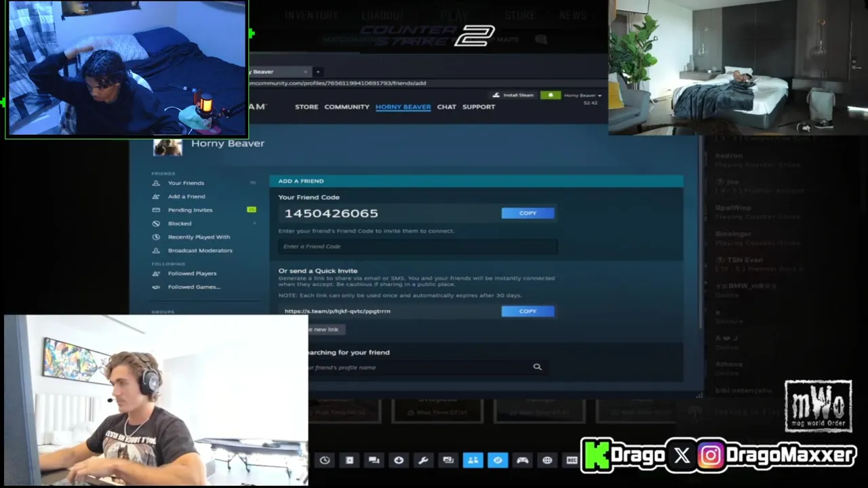The height and width of the screenshot is (488, 868).
Task: Open the wrench settings icon in the bottom toolbar
Action: click(423, 460)
